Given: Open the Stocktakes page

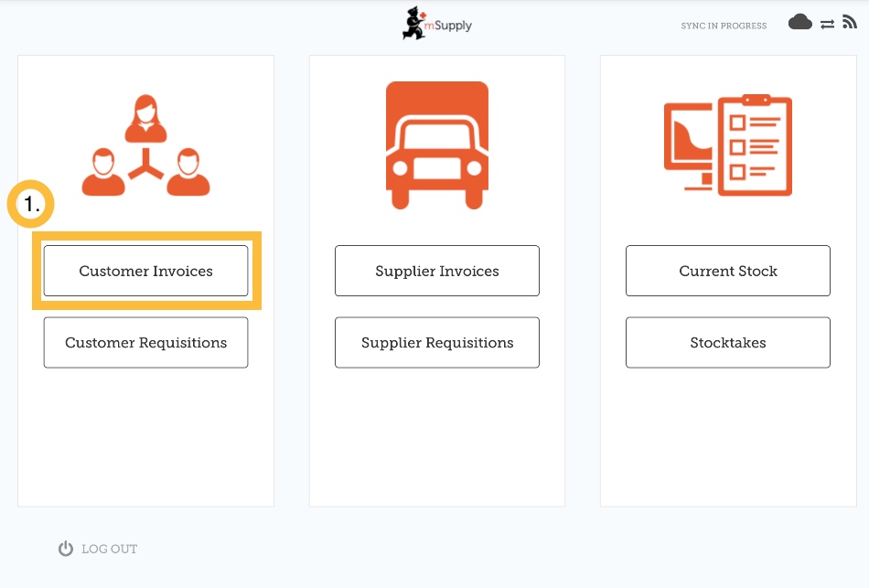Looking at the screenshot, I should click(727, 343).
